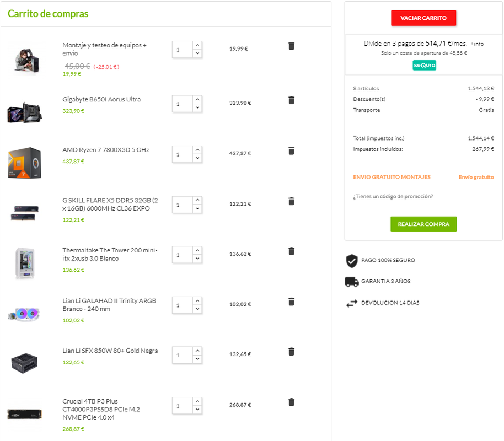504x441 pixels.
Task: Increase quantity of Gigabyte B650I Aorus Ultra
Action: click(x=197, y=100)
